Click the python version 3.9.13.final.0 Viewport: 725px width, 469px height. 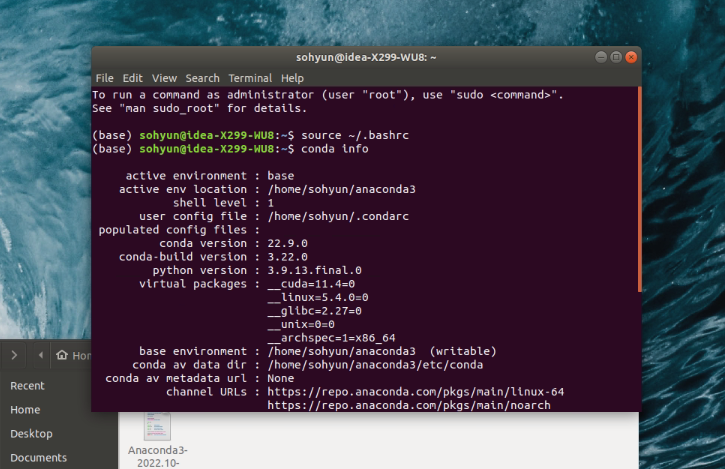click(314, 270)
